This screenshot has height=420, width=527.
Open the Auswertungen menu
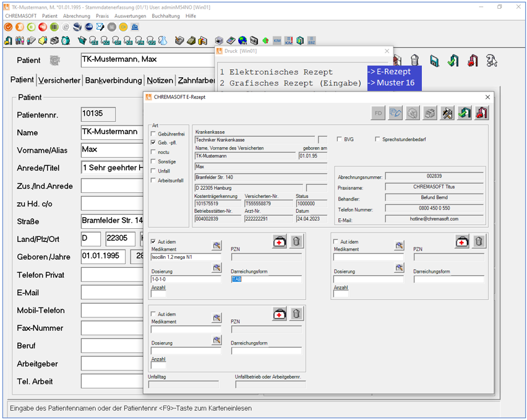[x=130, y=16]
